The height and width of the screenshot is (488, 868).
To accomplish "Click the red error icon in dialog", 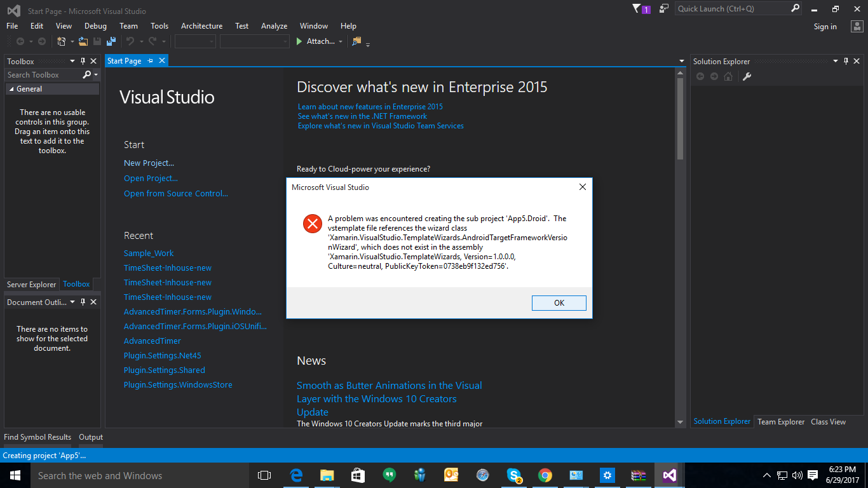I will pos(312,224).
